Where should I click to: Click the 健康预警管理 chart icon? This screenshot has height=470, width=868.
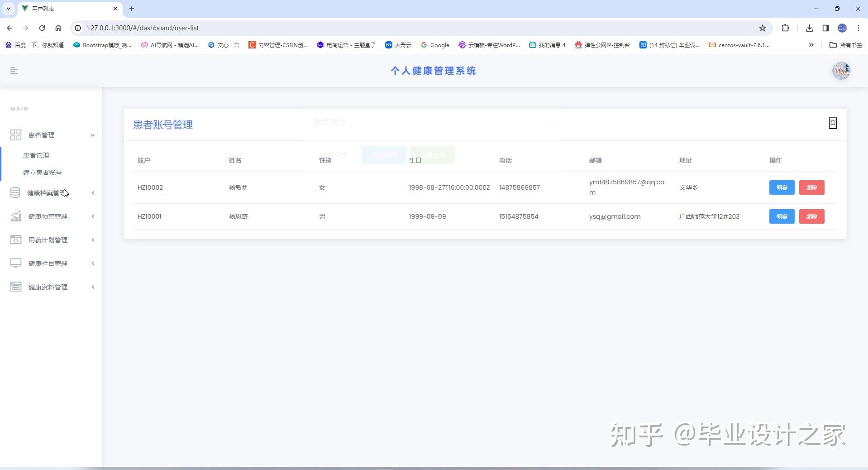point(16,216)
